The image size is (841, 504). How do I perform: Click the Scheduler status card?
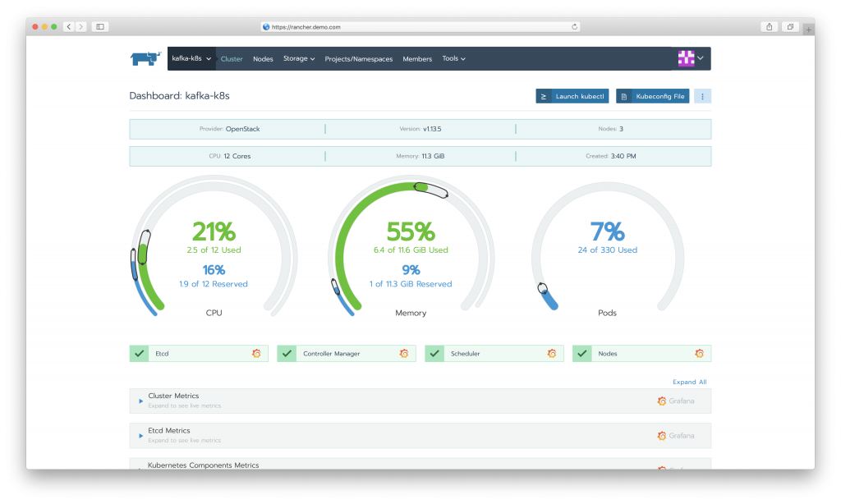(x=494, y=353)
